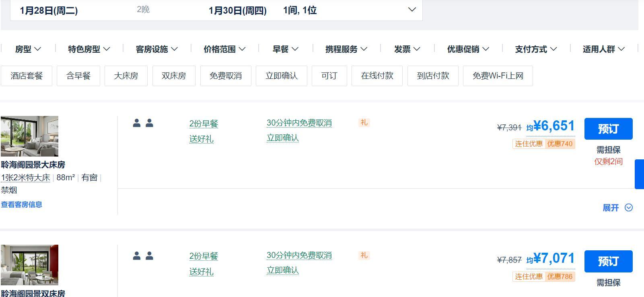The width and height of the screenshot is (644, 297).
Task: Toggle the 大床房 quick filter
Action: coord(126,76)
